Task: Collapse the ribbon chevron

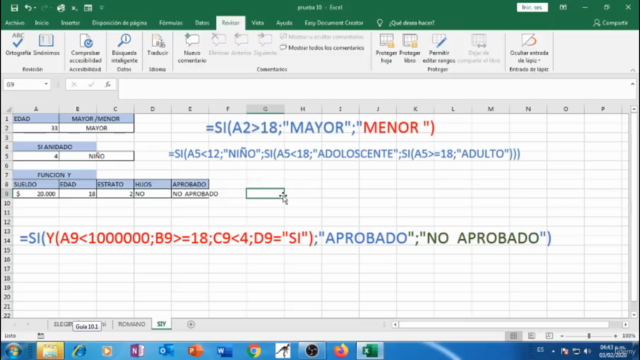Action: (x=632, y=70)
